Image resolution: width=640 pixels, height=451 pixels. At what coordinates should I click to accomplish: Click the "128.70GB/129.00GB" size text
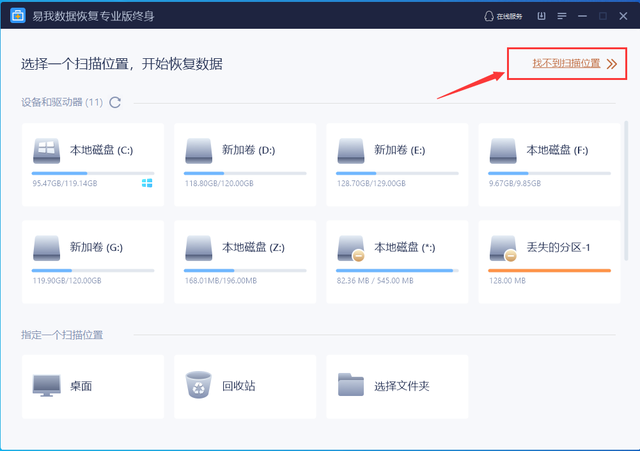coord(371,183)
